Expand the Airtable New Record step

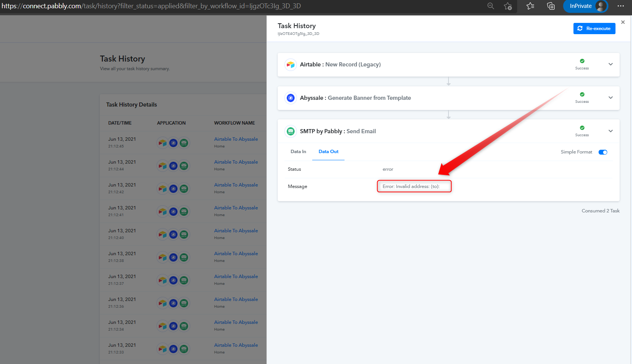[611, 64]
